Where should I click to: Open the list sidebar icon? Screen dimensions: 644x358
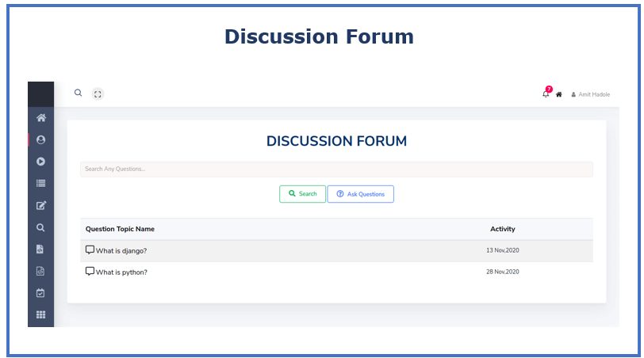click(x=40, y=183)
